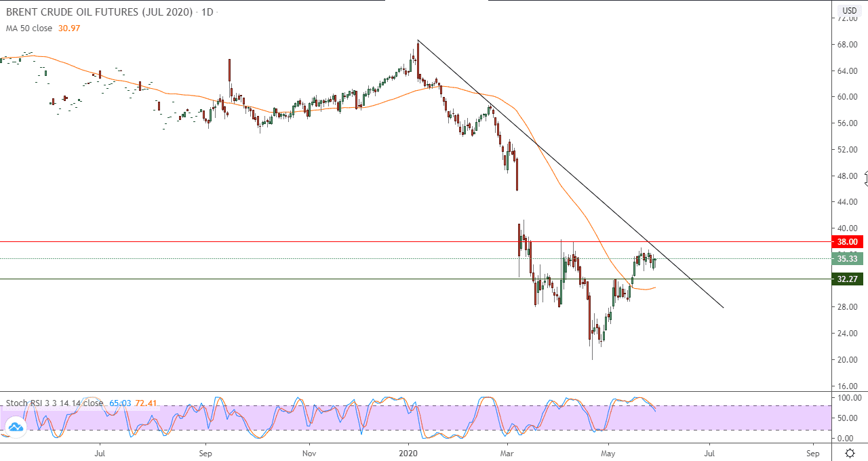The image size is (868, 461).
Task: Click the dark green 32.27 price label
Action: click(848, 279)
